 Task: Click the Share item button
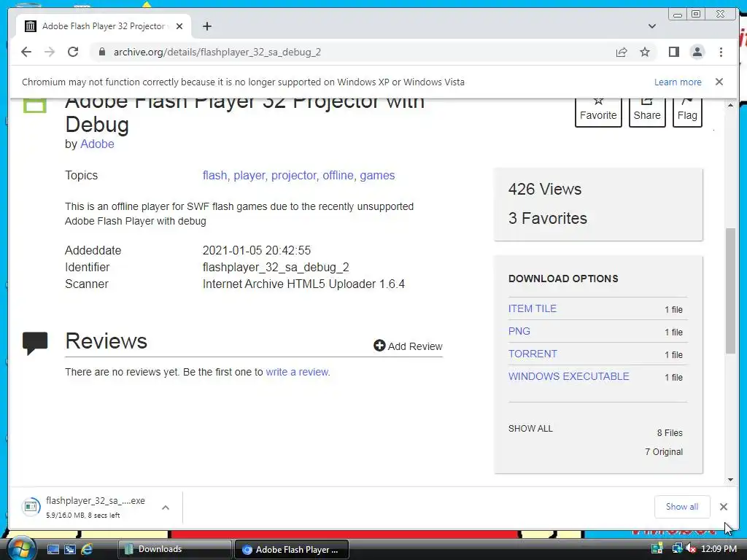click(647, 112)
